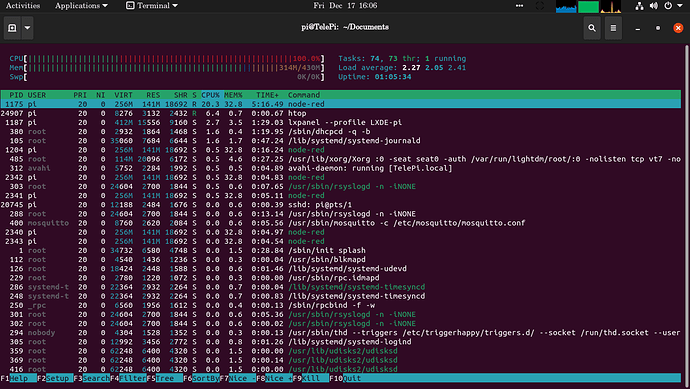Sort by the RES column header
This screenshot has width=690, height=389.
[153, 95]
